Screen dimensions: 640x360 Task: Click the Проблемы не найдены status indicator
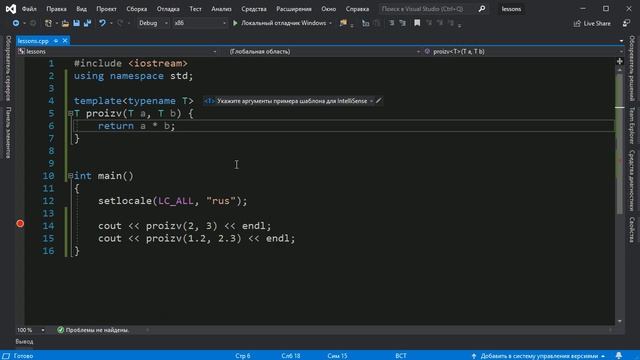(93, 330)
